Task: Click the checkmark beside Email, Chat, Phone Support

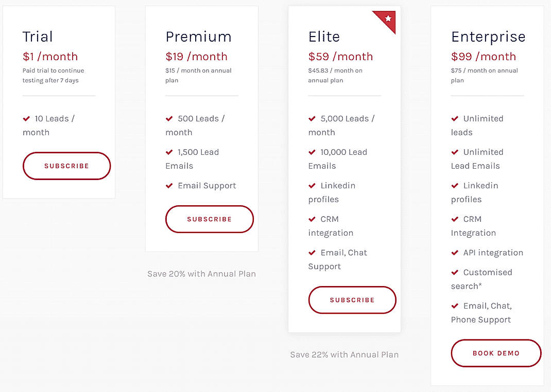Action: pos(455,306)
